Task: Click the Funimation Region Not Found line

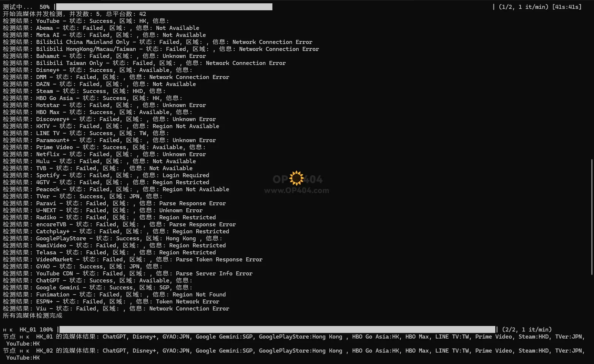Action: pos(114,295)
